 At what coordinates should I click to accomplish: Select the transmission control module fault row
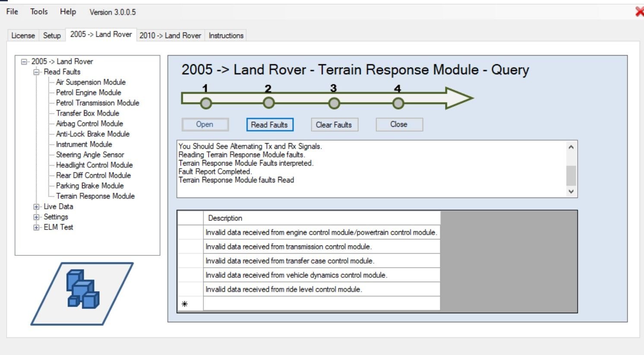(288, 247)
